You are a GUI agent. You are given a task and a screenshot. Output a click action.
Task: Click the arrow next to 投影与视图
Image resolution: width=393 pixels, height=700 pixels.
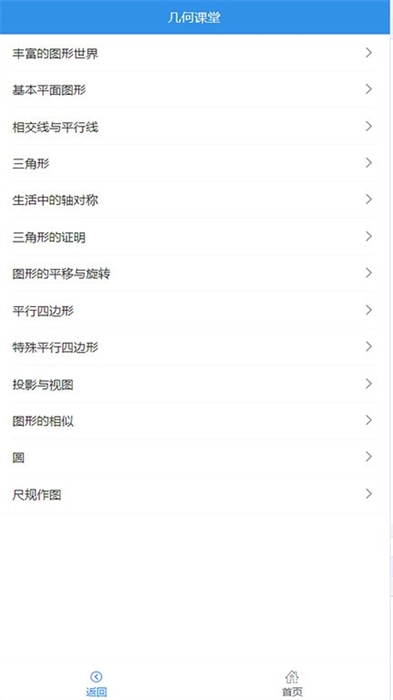[368, 383]
